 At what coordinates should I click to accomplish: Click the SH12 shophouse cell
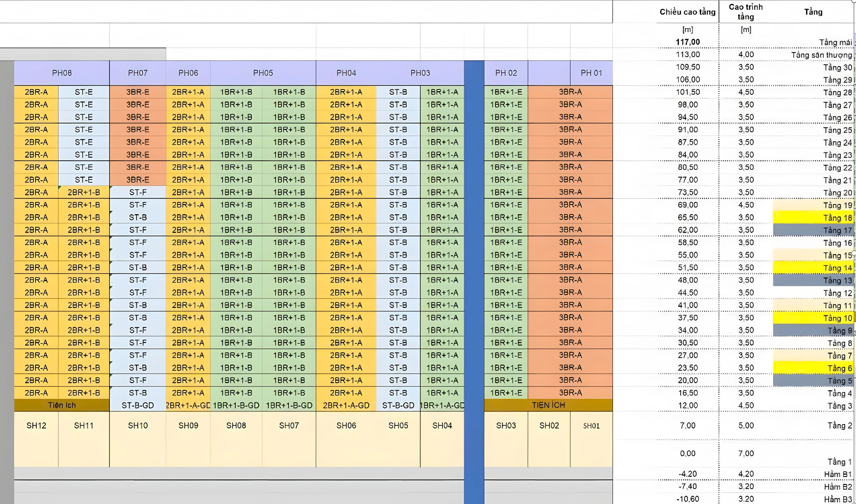(36, 426)
